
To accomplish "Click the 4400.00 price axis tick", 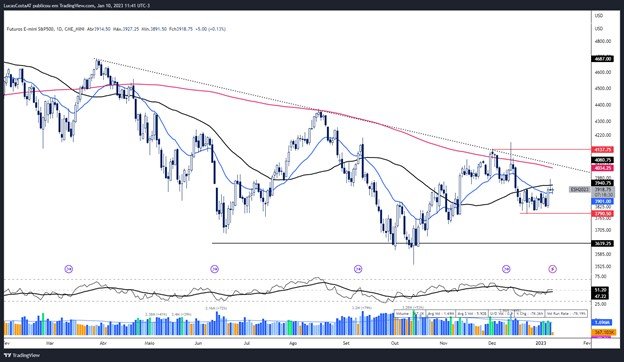I will (x=603, y=105).
